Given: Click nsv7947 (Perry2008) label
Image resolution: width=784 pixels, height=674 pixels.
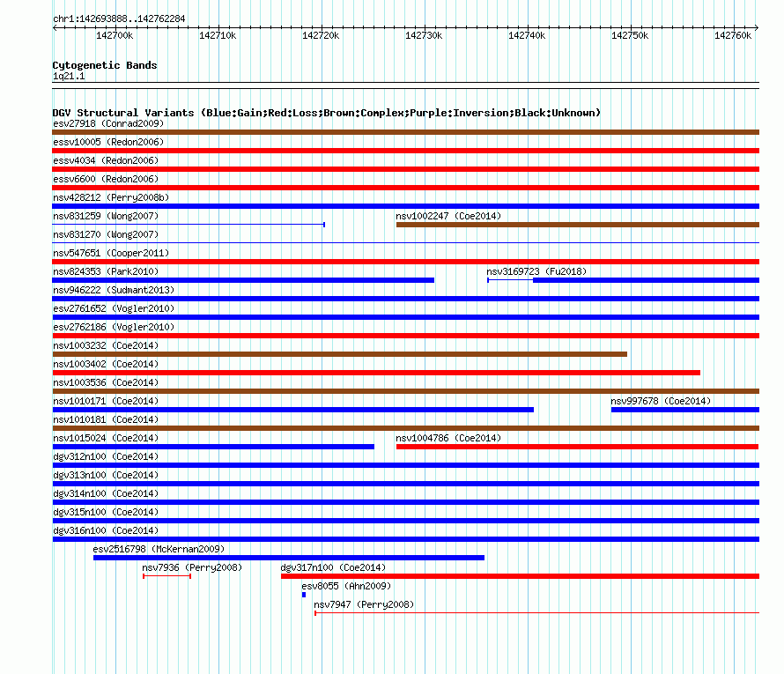Looking at the screenshot, I should pyautogui.click(x=364, y=604).
